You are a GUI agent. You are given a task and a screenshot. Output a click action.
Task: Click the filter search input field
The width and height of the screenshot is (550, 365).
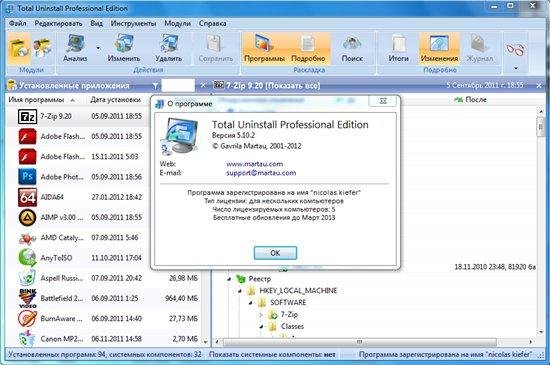tap(178, 86)
